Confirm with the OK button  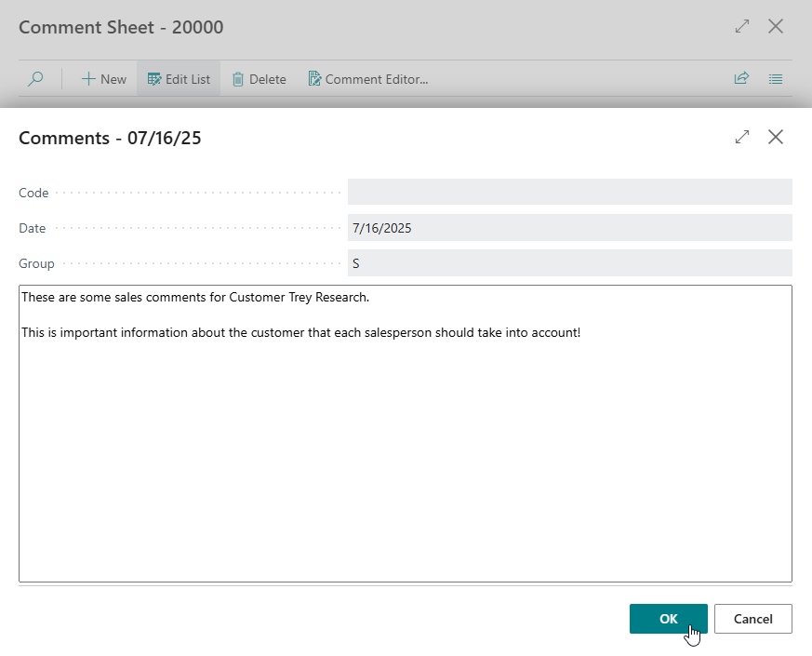pyautogui.click(x=669, y=619)
